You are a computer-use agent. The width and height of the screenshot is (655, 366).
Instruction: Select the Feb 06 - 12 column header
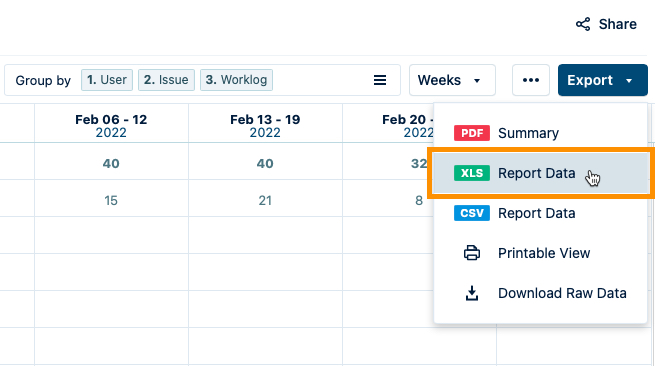click(111, 125)
